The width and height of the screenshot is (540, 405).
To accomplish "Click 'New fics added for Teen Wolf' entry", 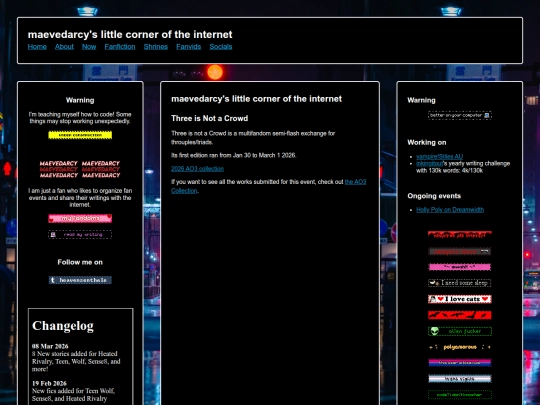I will coord(73,395).
